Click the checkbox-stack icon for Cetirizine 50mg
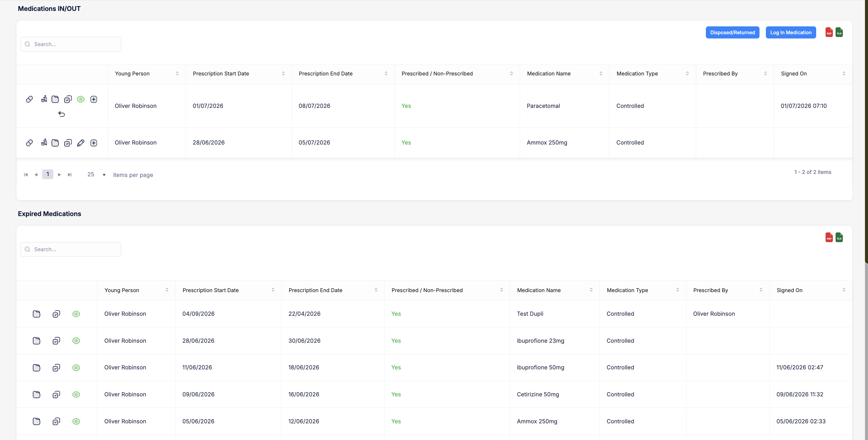 56,395
